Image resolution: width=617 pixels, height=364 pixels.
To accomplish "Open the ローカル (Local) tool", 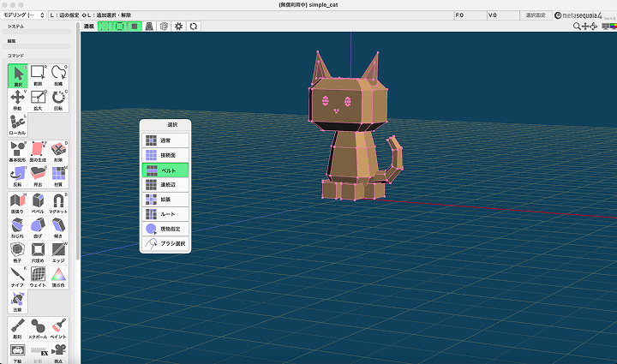I will pyautogui.click(x=18, y=124).
